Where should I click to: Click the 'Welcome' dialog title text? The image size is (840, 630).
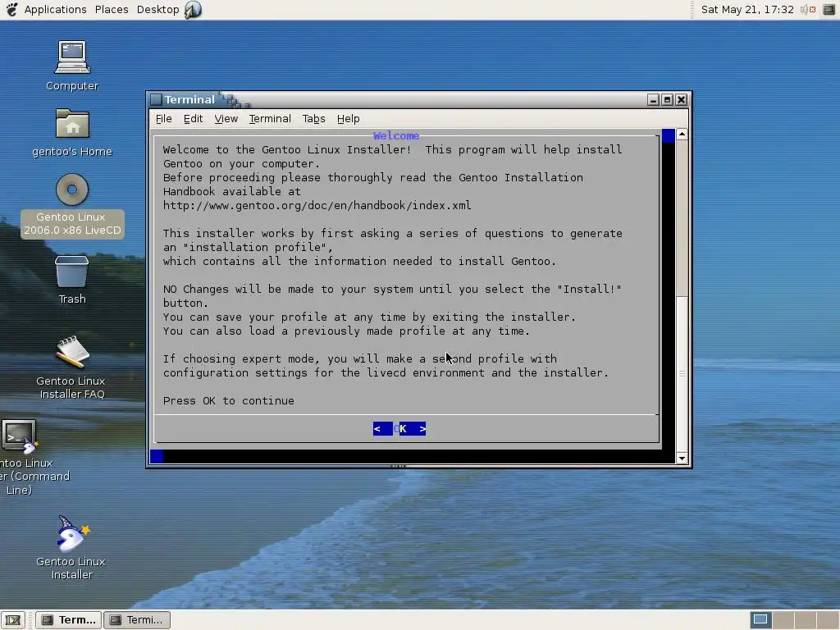[396, 136]
